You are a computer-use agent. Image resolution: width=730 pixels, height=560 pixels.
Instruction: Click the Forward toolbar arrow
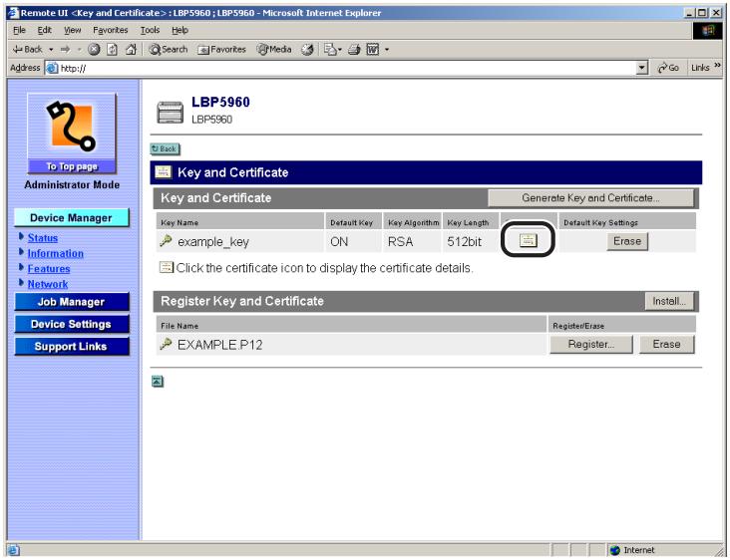(65, 49)
